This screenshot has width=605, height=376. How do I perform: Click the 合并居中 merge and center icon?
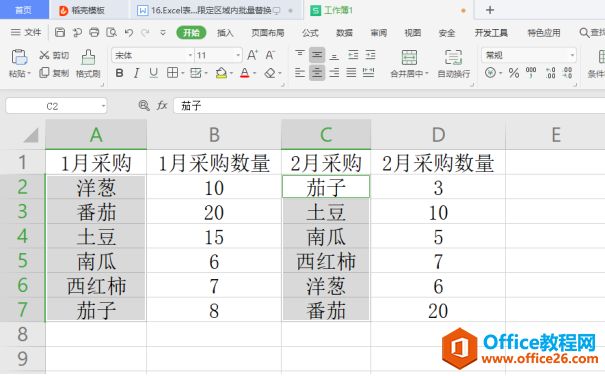point(409,58)
